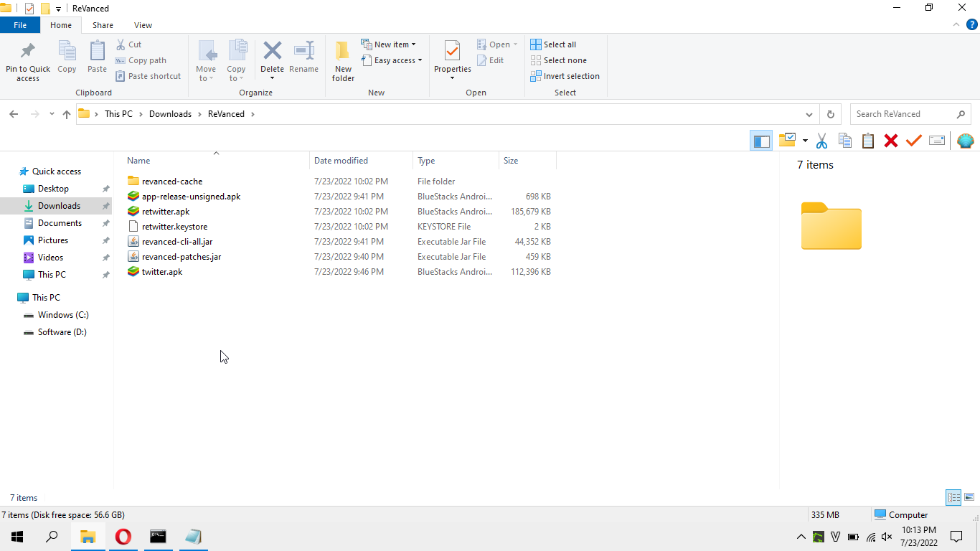The width and height of the screenshot is (980, 551).
Task: Open the File menu tab
Action: click(20, 25)
